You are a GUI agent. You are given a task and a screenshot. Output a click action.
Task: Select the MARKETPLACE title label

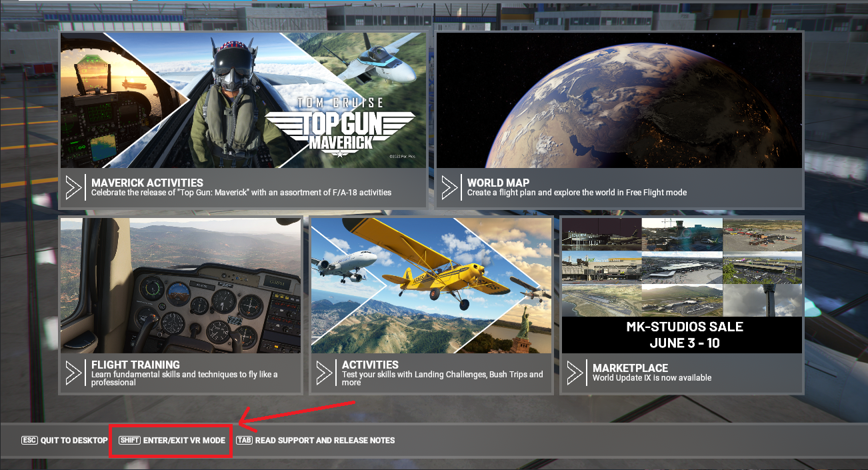pyautogui.click(x=630, y=368)
